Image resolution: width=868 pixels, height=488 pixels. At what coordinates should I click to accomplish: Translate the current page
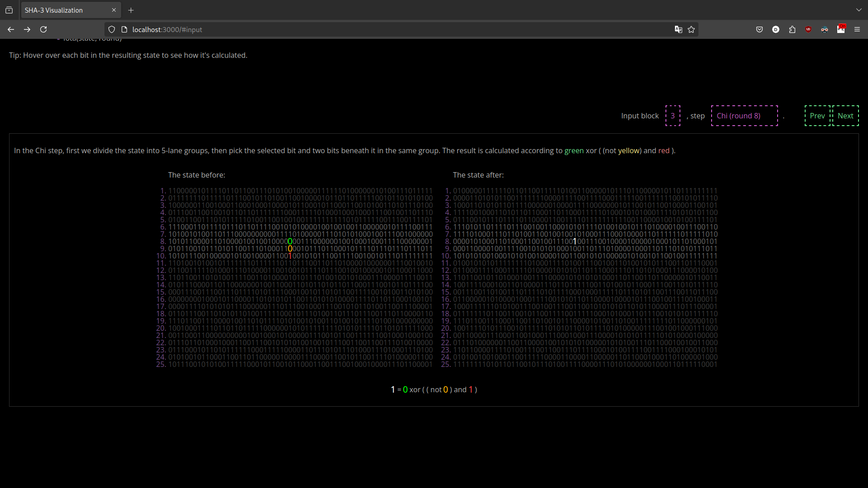tap(679, 29)
